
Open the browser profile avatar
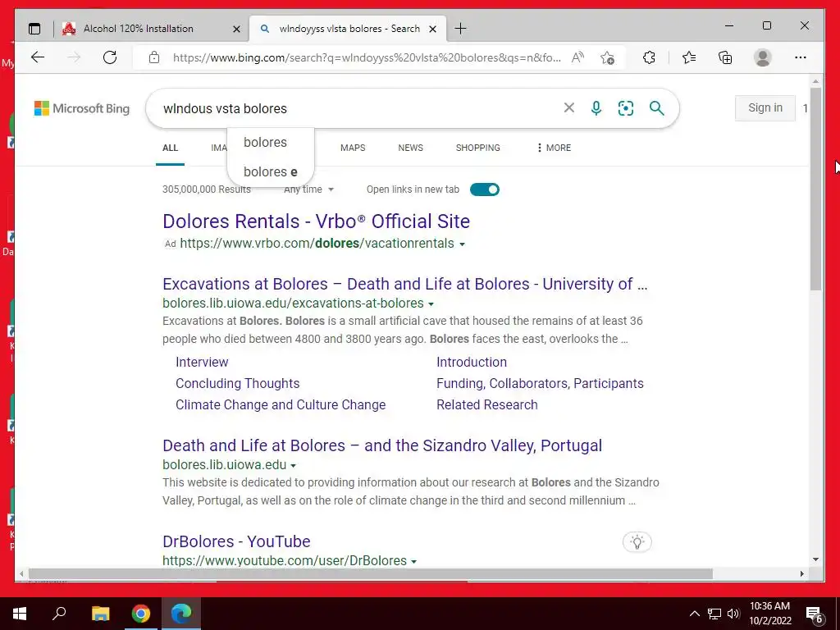(762, 57)
